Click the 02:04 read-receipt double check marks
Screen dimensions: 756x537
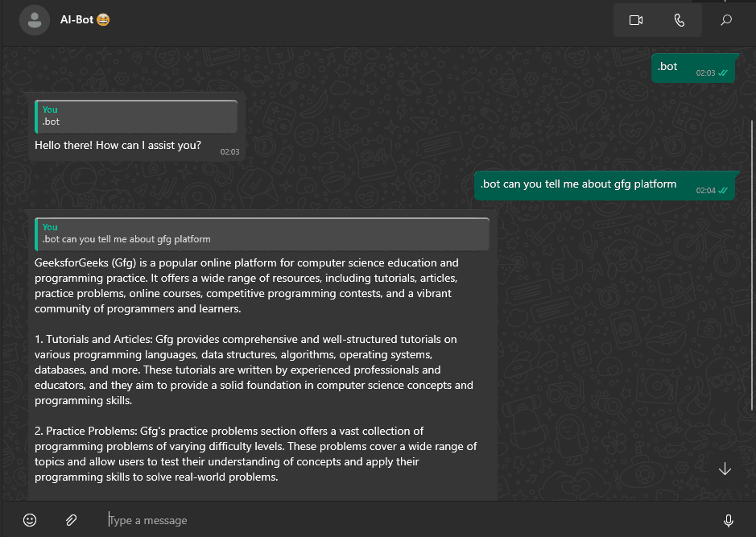point(723,191)
